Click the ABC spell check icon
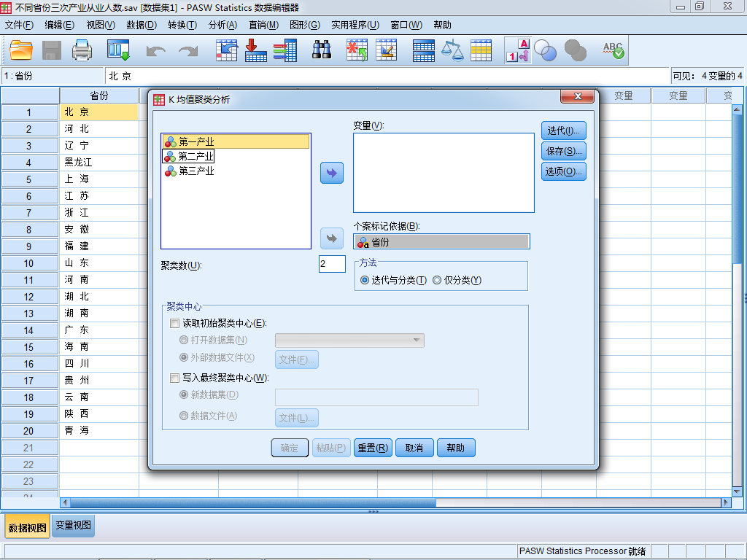The width and height of the screenshot is (747, 560). click(x=613, y=50)
